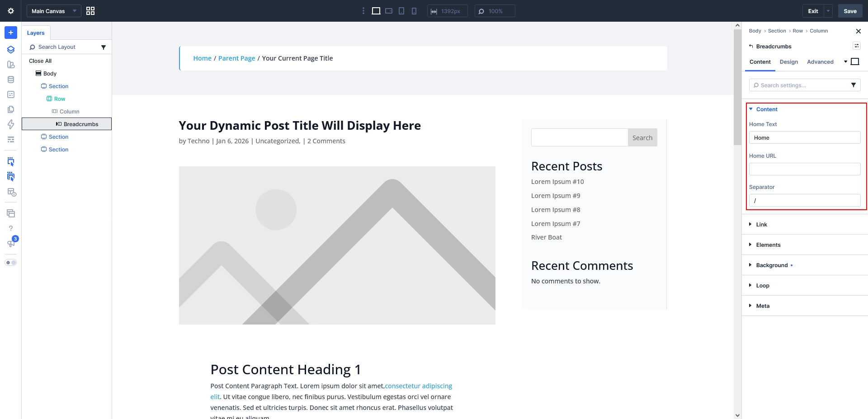
Task: Open the copy pages icon in sidebar
Action: coord(11,109)
